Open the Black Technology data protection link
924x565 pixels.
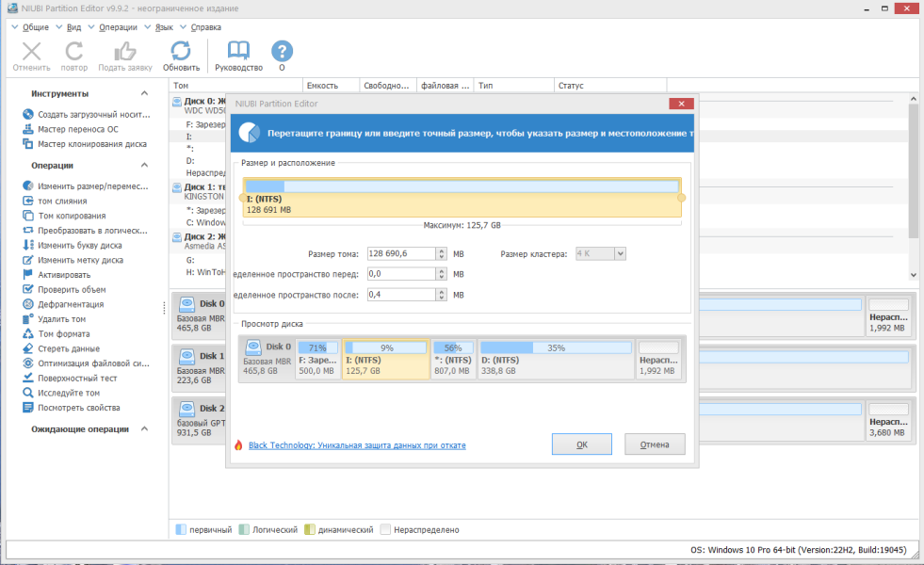pyautogui.click(x=357, y=445)
